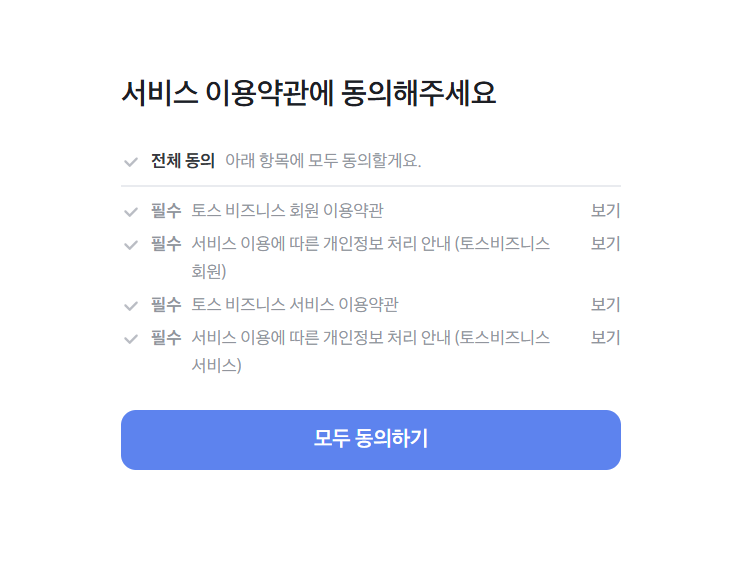Image resolution: width=750 pixels, height=572 pixels.
Task: Open 보기 for 토스 비즈니스 서비스 이용약관
Action: pyautogui.click(x=606, y=304)
